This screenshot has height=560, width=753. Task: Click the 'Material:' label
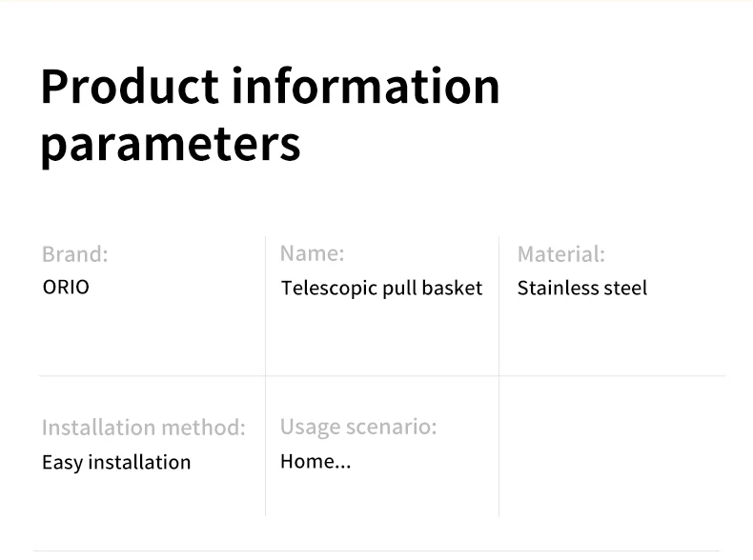560,254
